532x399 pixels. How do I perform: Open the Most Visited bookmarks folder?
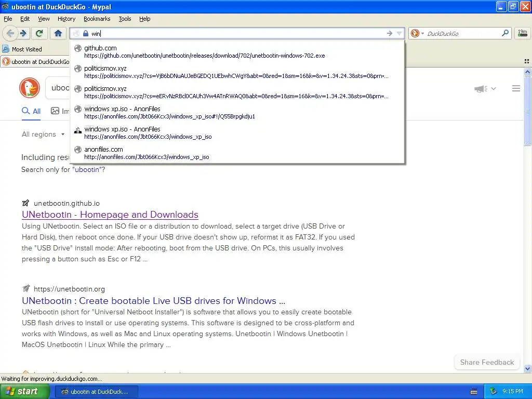pos(22,49)
